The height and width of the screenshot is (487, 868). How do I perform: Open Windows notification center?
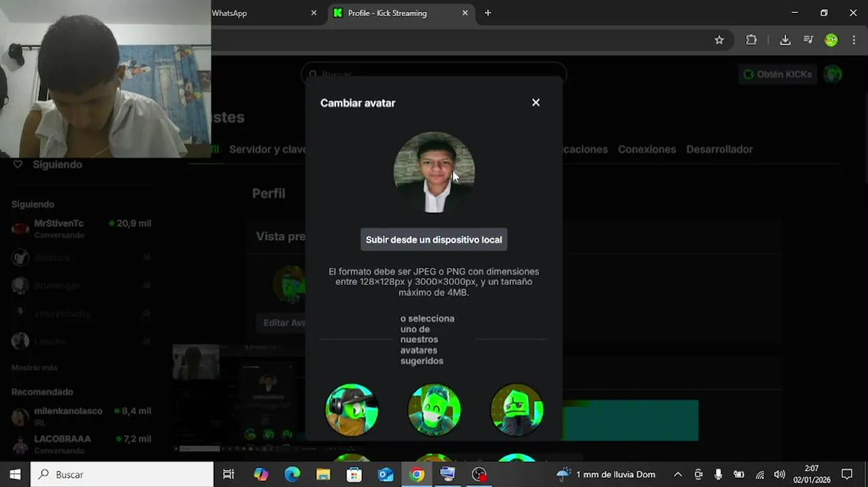[847, 474]
